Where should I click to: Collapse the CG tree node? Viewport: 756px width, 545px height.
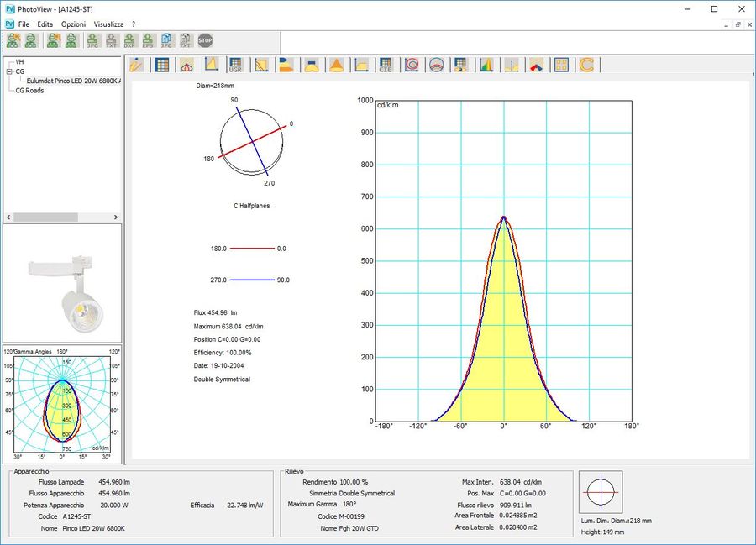pyautogui.click(x=8, y=71)
